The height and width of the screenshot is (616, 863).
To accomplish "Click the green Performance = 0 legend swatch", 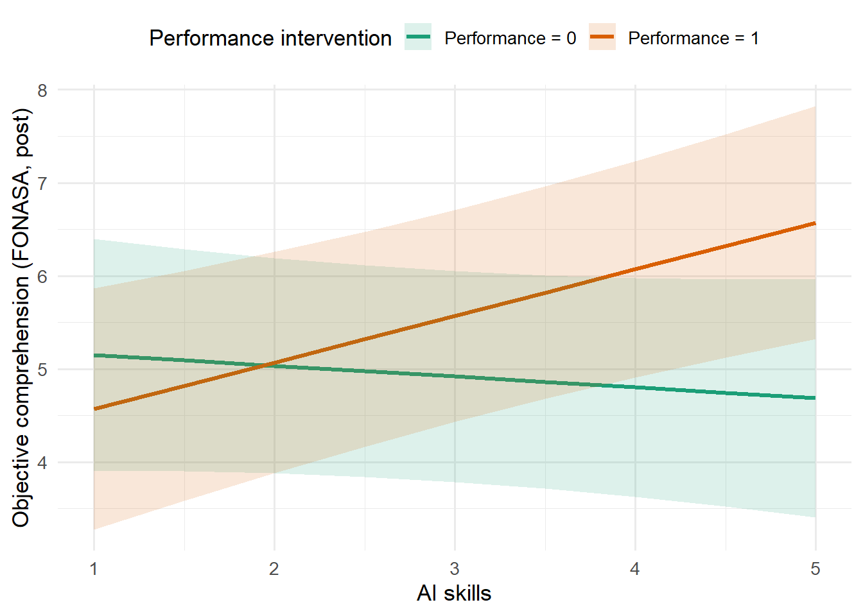I will click(418, 37).
